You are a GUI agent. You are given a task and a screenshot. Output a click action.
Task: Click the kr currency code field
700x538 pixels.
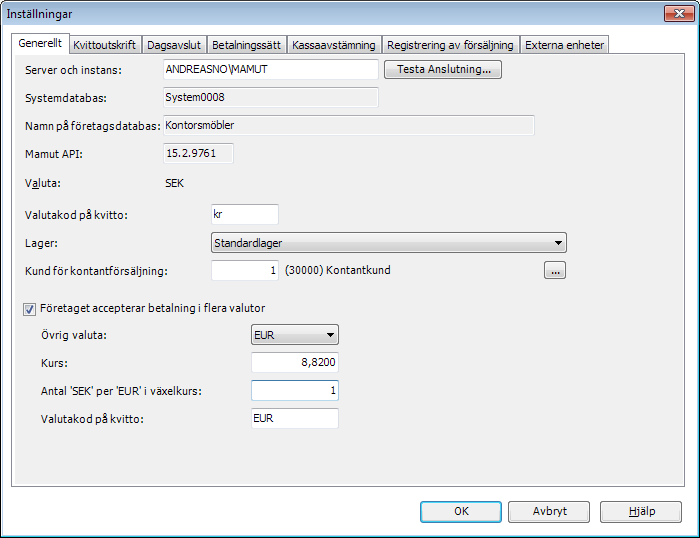pyautogui.click(x=245, y=214)
